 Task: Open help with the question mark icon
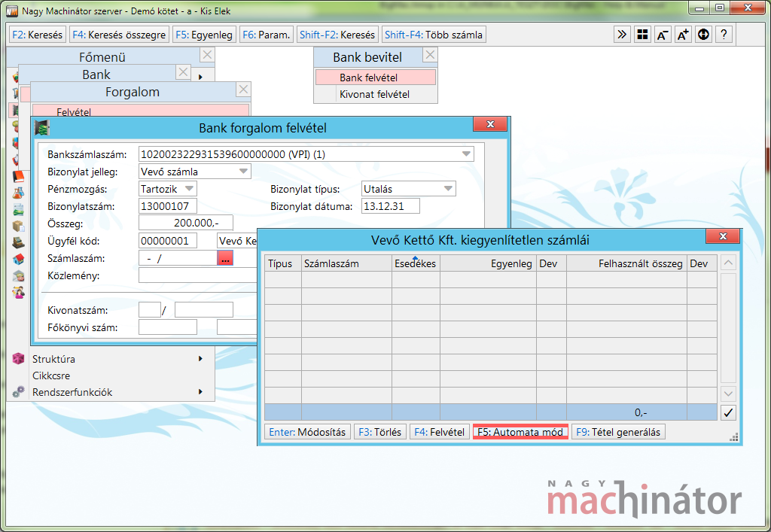click(724, 35)
